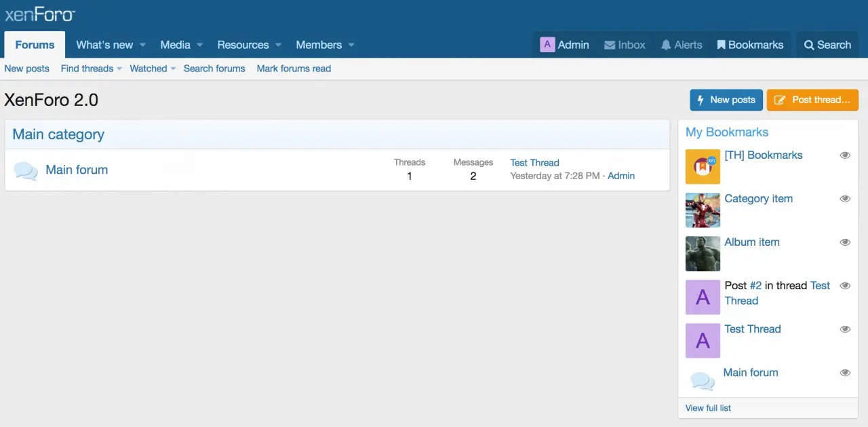Expand the Resources dropdown arrow
The height and width of the screenshot is (427, 868).
278,45
